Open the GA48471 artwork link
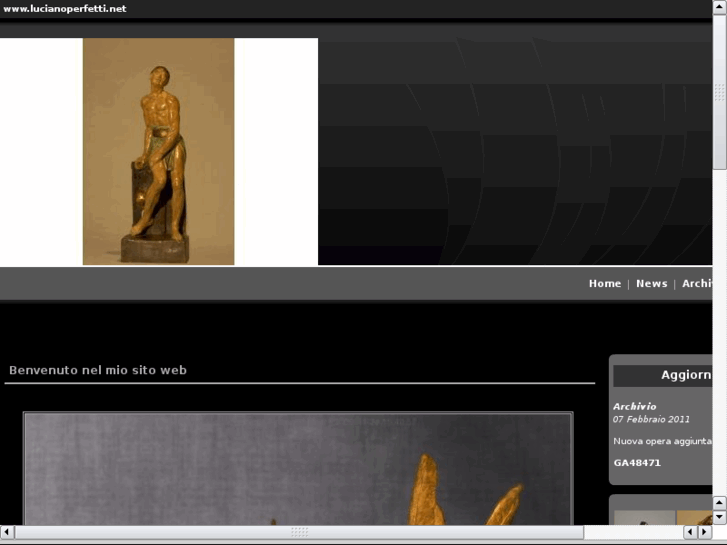Viewport: 727px width, 545px height. pos(637,462)
